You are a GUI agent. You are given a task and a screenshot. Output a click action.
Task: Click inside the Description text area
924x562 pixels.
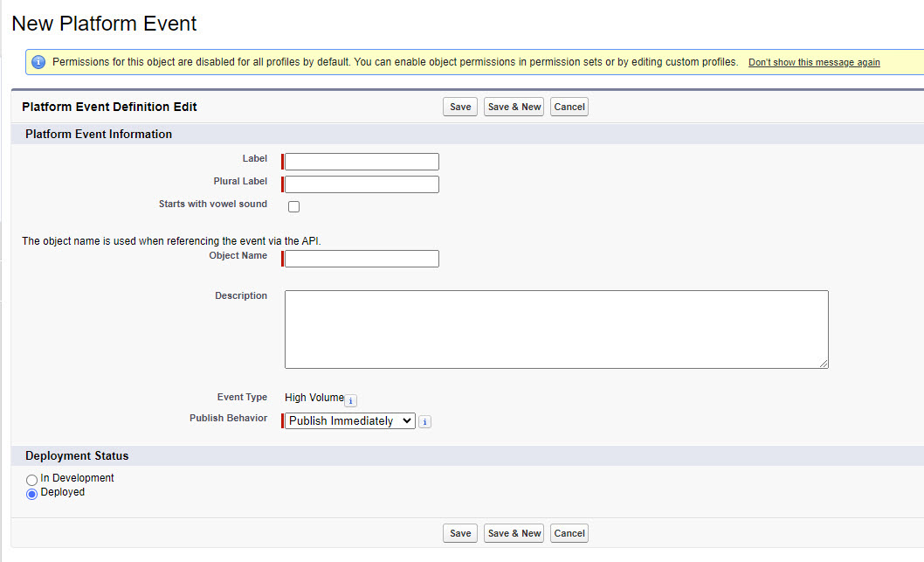(556, 329)
